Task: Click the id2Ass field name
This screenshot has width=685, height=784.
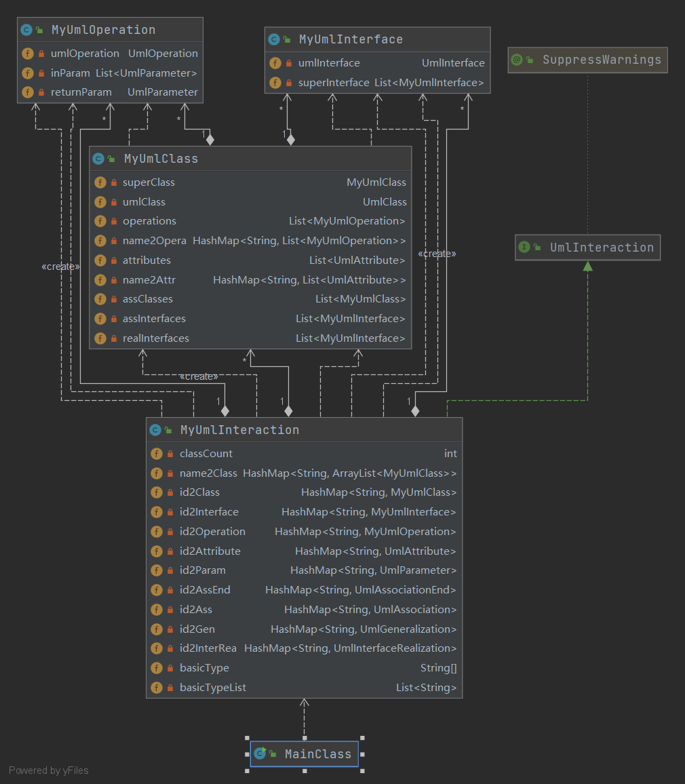Action: click(196, 610)
